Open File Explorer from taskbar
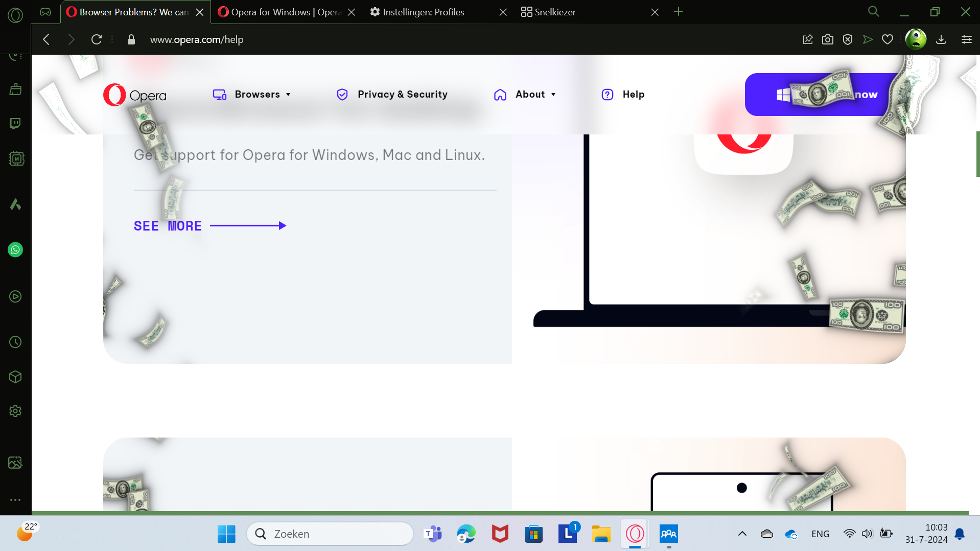The height and width of the screenshot is (551, 980). pyautogui.click(x=601, y=534)
